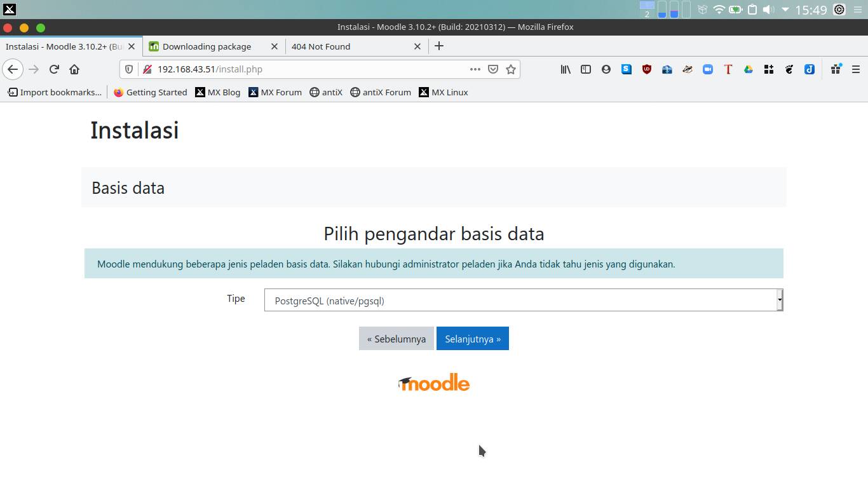Open the Firefox home page icon
Screen dimensions: 868x488
pyautogui.click(x=74, y=69)
